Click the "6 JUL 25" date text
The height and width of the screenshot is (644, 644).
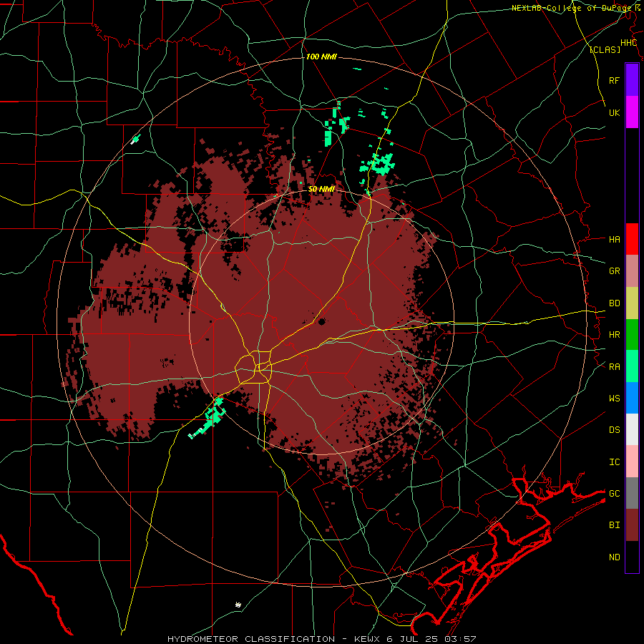[414, 639]
